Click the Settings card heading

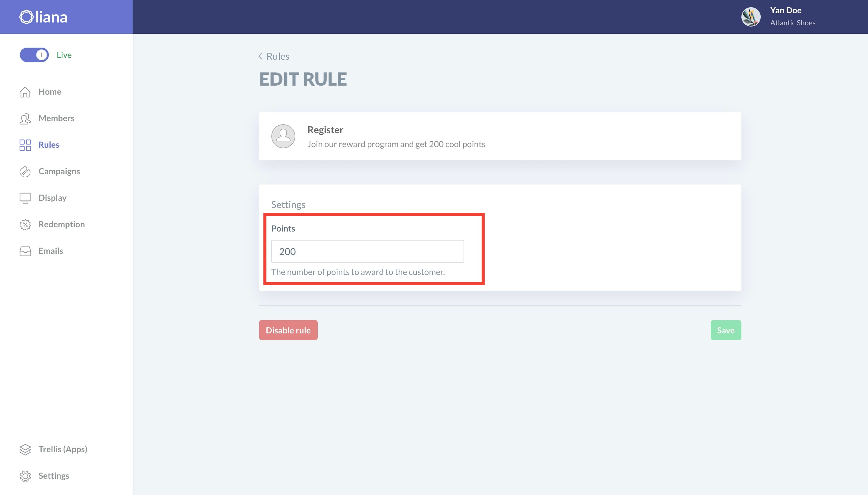(x=288, y=205)
